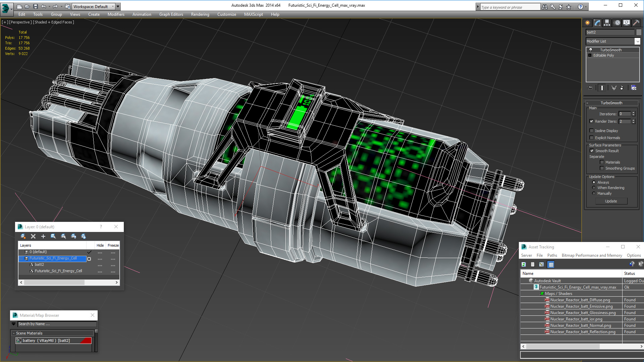Click the Modifiers menu item
Image resolution: width=644 pixels, height=362 pixels.
pyautogui.click(x=115, y=14)
